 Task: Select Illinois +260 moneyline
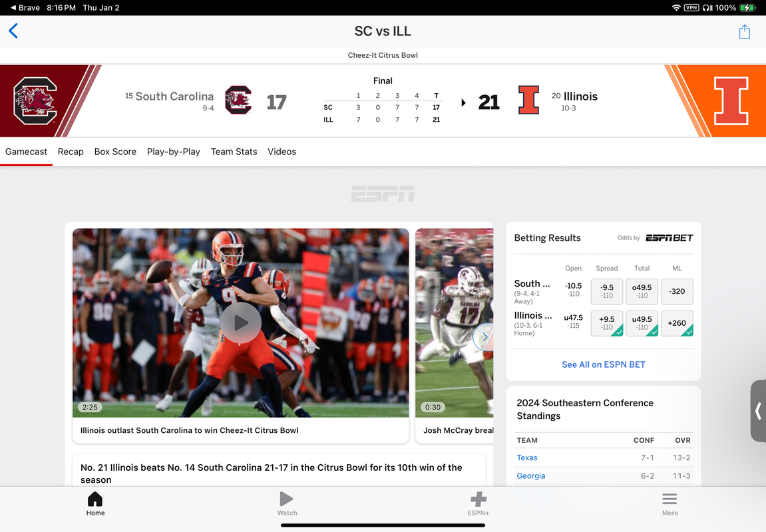coord(677,323)
